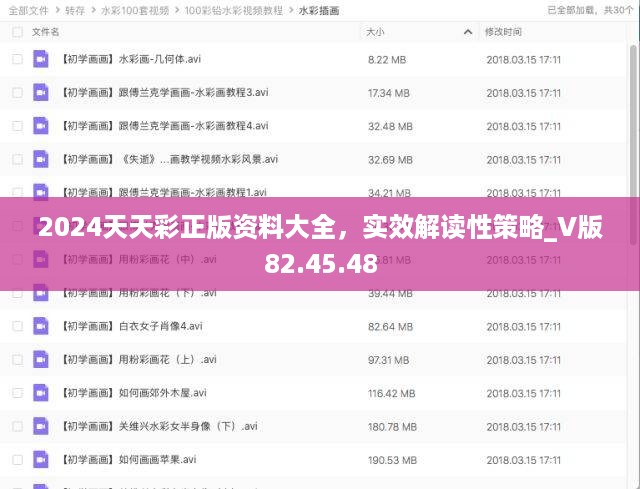This screenshot has height=489, width=640.
Task: Click video icon for 如何画郊外木屋.avi
Action: click(x=41, y=393)
